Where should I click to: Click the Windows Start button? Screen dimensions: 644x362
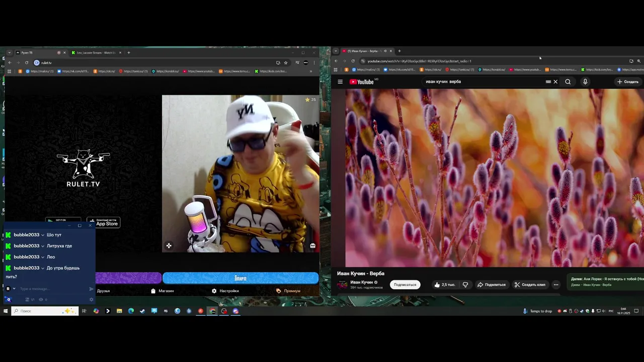click(6, 311)
